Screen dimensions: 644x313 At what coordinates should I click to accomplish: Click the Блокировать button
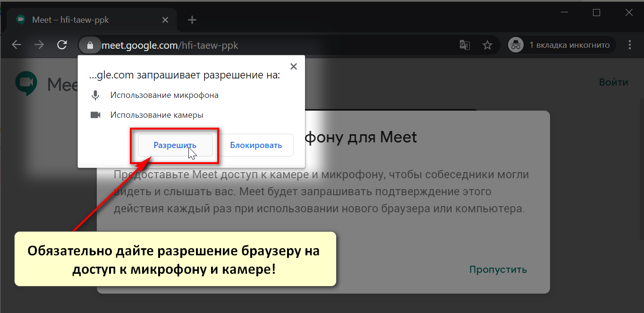click(x=256, y=145)
